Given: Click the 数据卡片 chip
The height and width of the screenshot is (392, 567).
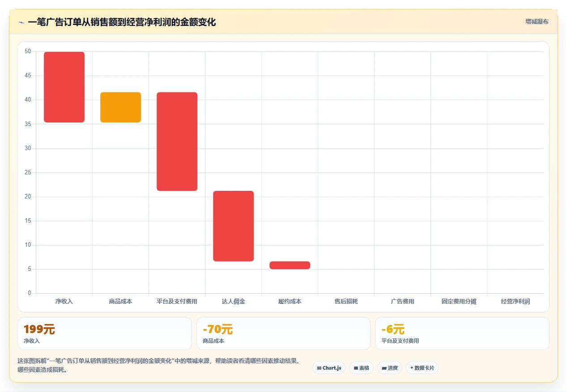Looking at the screenshot, I should click(x=422, y=368).
